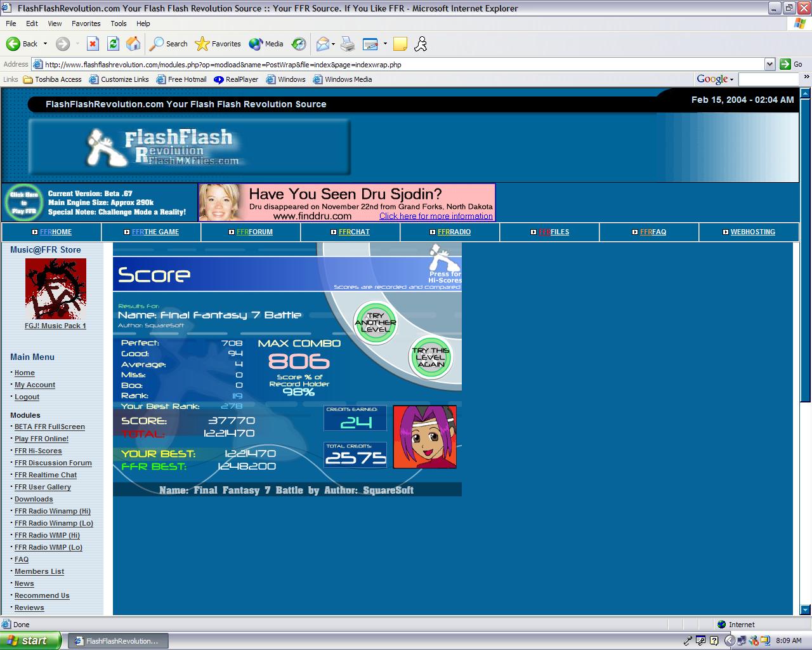Open the Windows Media link shortcut
Image resolution: width=812 pixels, height=650 pixels.
point(342,79)
